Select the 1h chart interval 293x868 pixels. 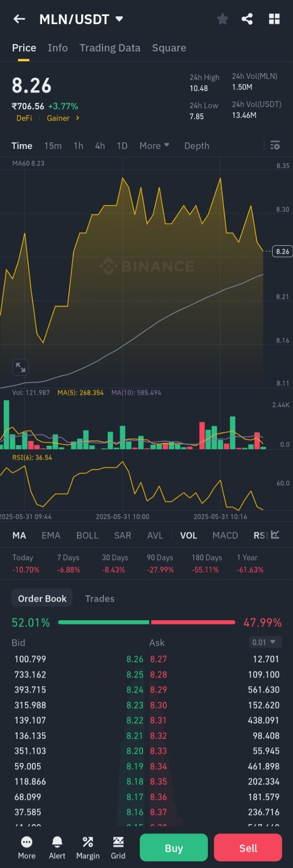click(78, 145)
